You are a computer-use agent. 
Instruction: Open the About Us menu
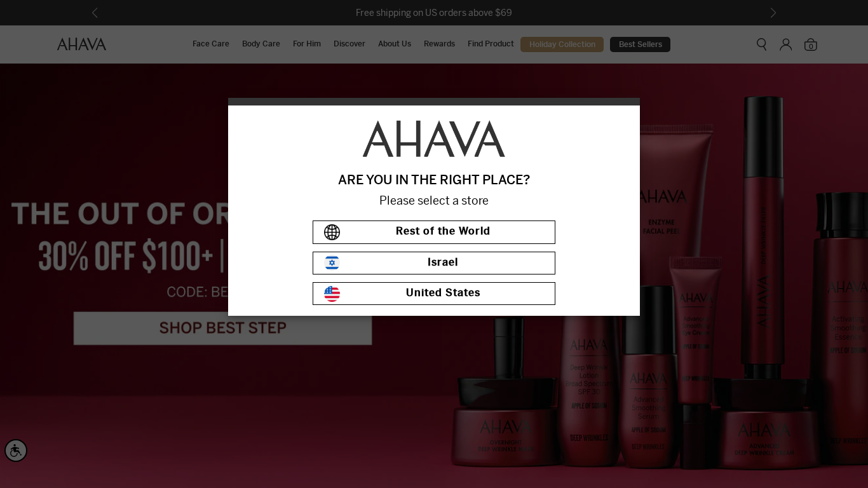point(395,44)
